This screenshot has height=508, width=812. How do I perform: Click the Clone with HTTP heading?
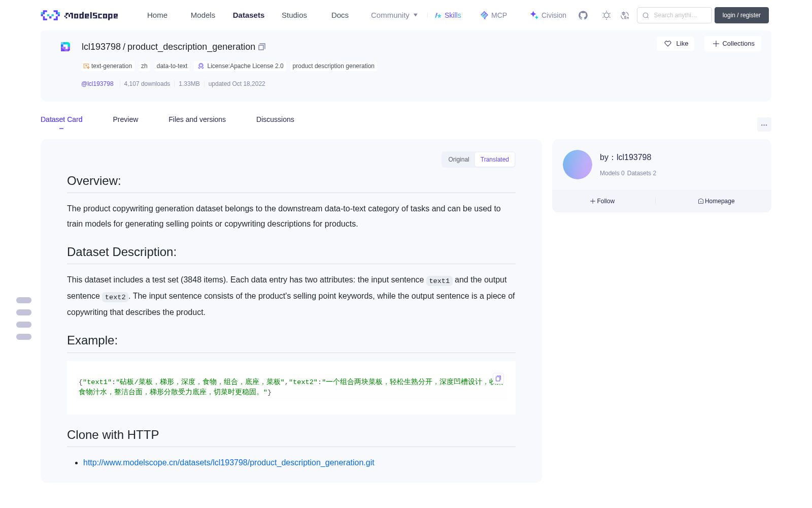point(113,435)
